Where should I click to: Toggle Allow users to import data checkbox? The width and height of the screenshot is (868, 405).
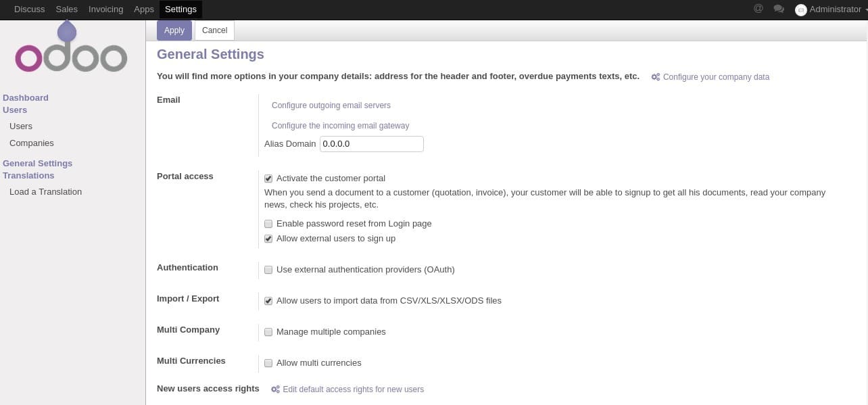(x=268, y=301)
